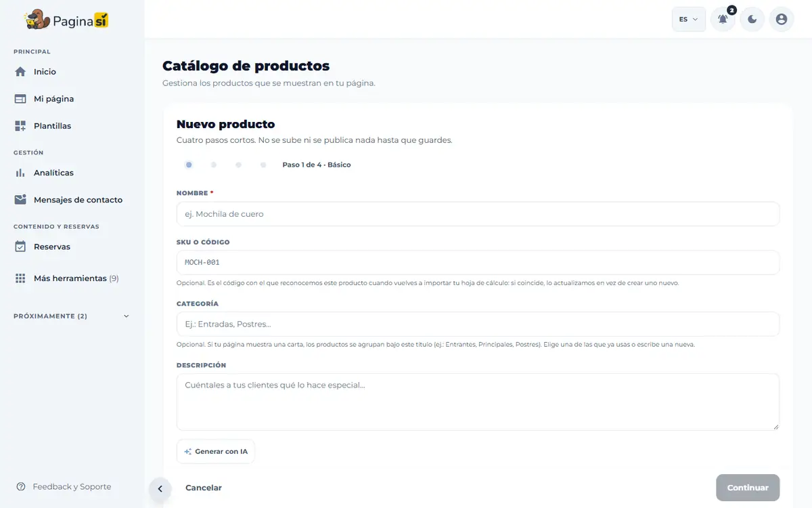Toggle dark mode with moon icon
This screenshot has height=508, width=812.
[x=752, y=19]
